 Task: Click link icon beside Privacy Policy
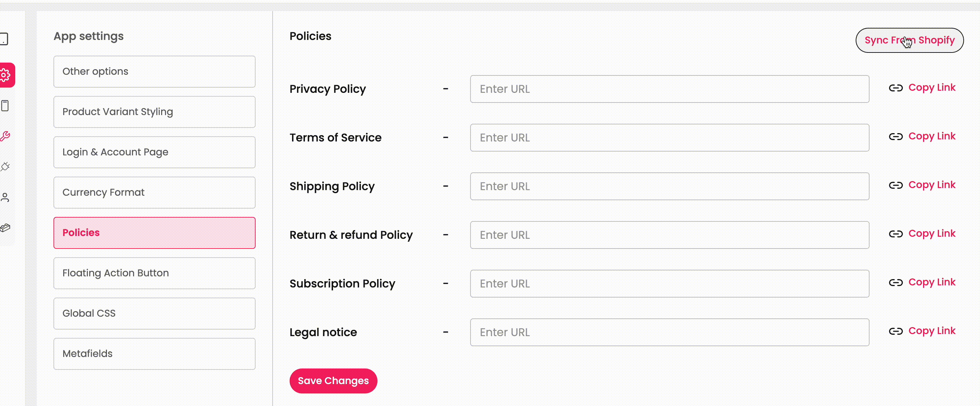[896, 88]
